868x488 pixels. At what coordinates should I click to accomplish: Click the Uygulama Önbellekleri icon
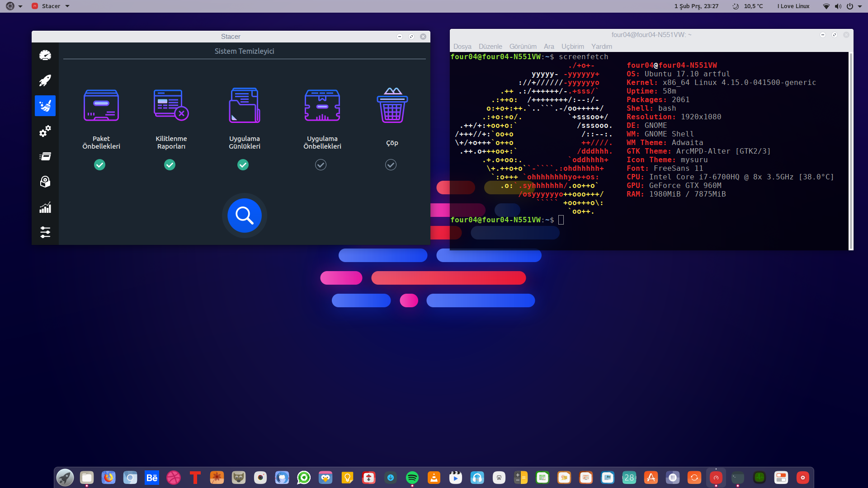pyautogui.click(x=322, y=105)
